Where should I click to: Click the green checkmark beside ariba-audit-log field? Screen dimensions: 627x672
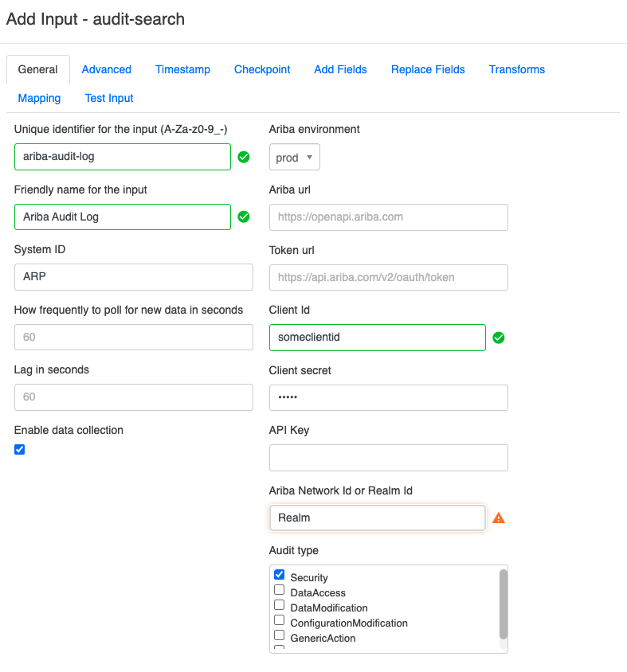(x=244, y=157)
